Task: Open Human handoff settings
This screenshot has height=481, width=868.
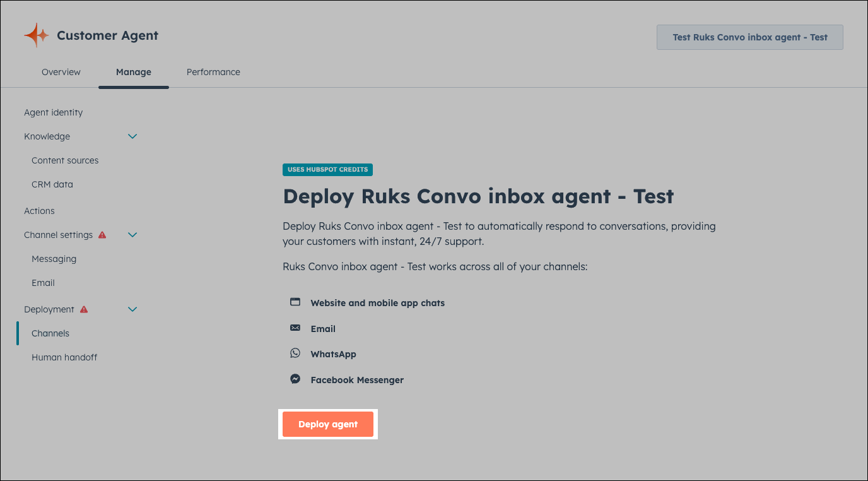Action: (x=64, y=357)
